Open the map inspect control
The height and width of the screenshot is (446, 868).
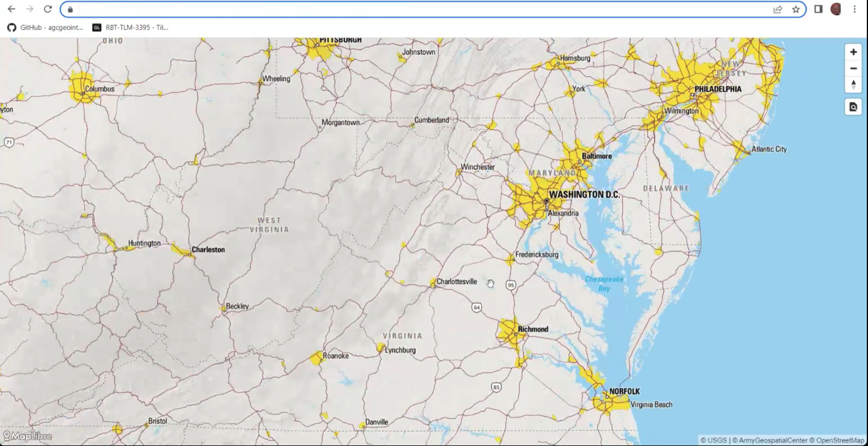tap(853, 107)
